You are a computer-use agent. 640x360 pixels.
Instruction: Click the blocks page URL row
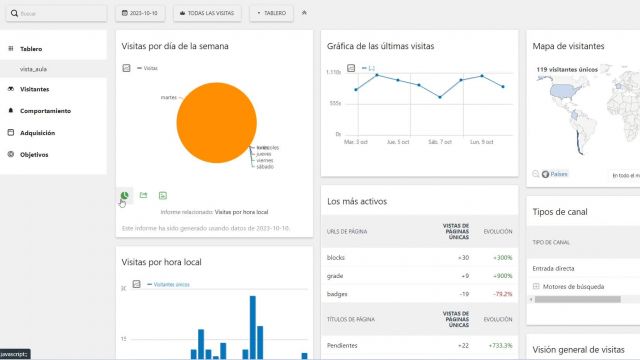(x=420, y=258)
